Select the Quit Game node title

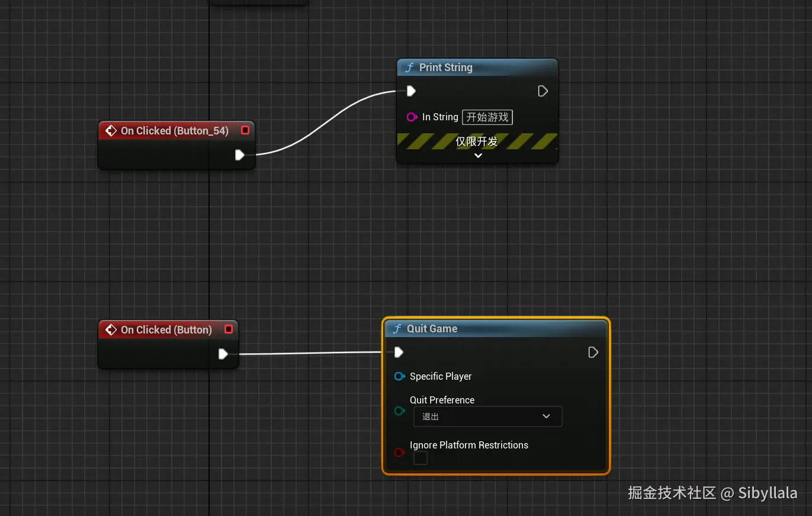tap(432, 329)
